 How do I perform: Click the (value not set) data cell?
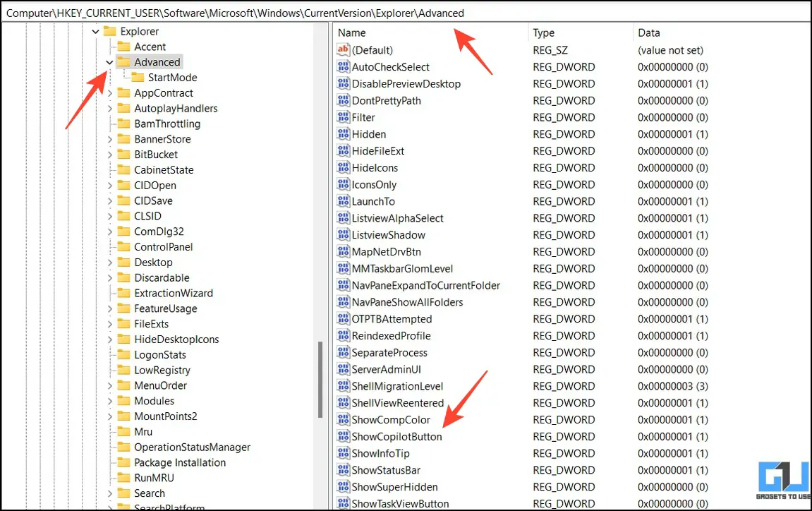point(671,50)
